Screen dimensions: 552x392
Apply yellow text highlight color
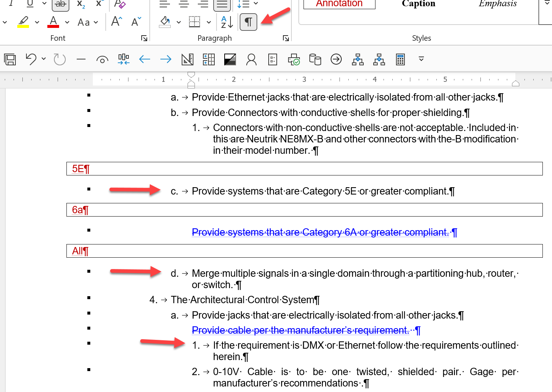tap(23, 22)
